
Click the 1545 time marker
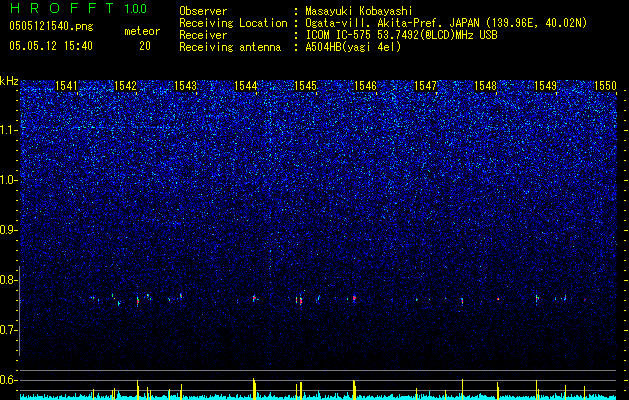coord(306,86)
